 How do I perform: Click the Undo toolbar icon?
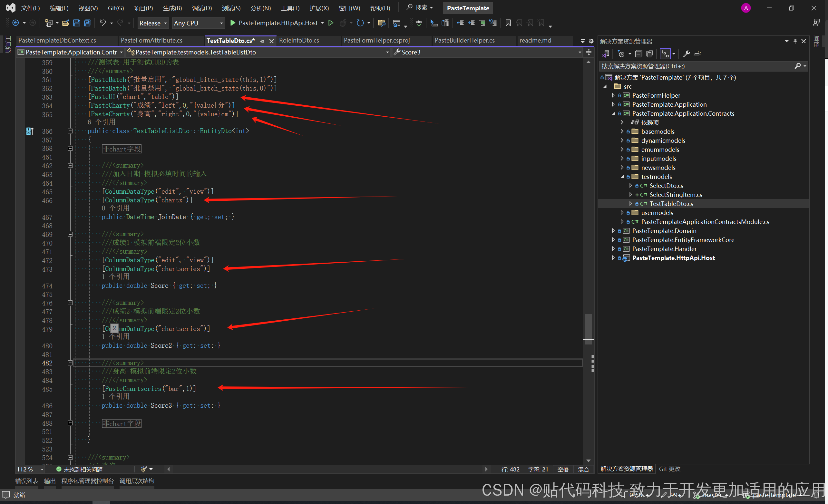click(102, 23)
